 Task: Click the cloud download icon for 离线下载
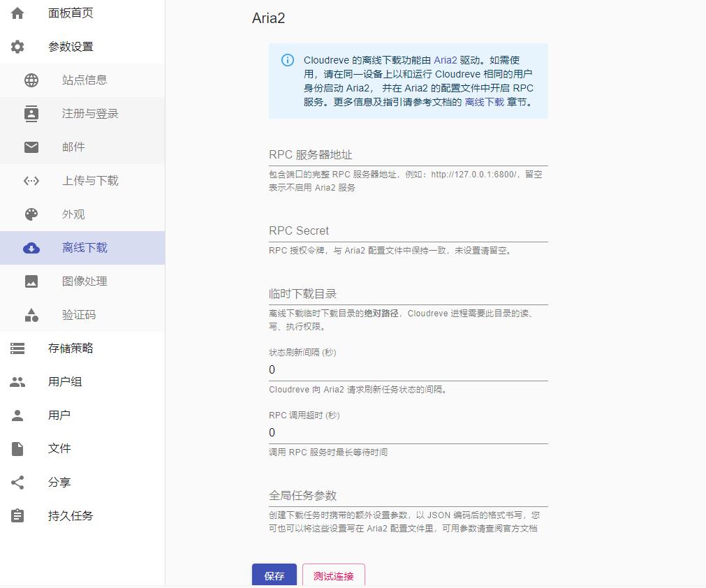coord(31,248)
